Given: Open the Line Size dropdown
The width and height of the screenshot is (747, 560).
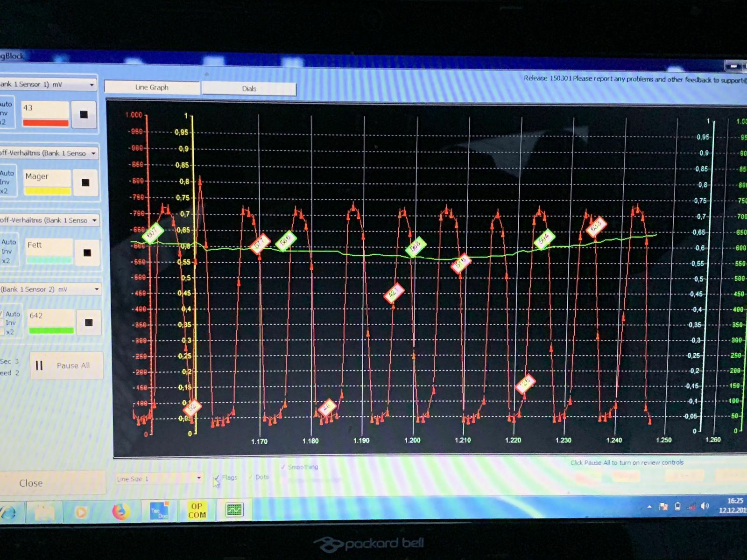Looking at the screenshot, I should 199,478.
